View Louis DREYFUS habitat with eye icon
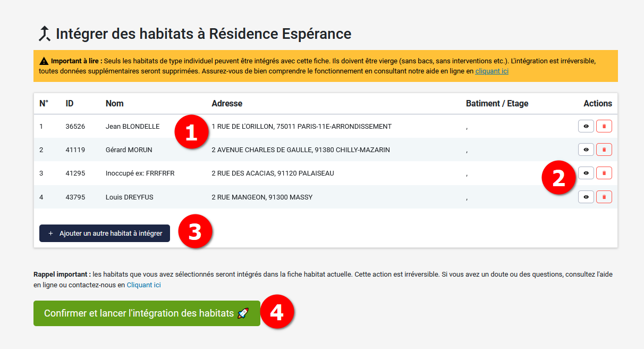 coord(586,197)
